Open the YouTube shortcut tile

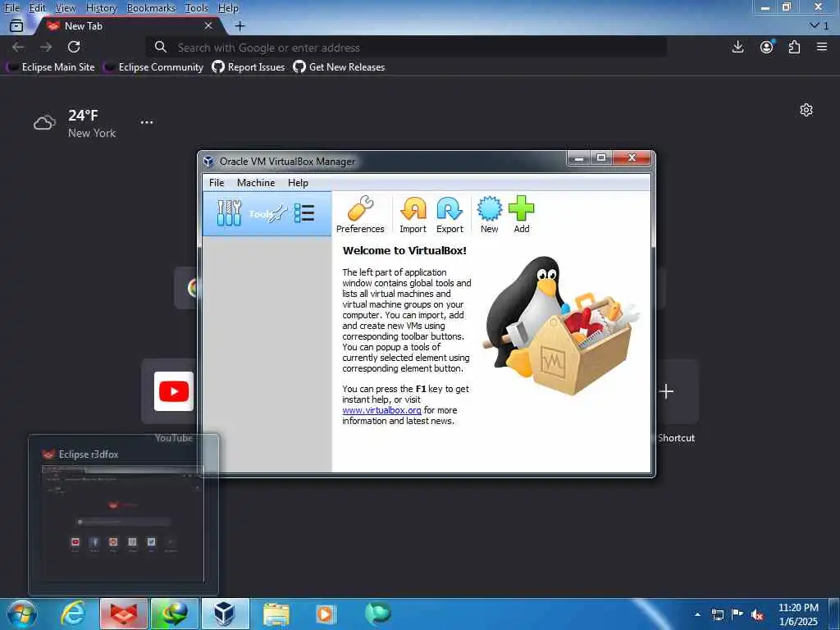coord(174,391)
